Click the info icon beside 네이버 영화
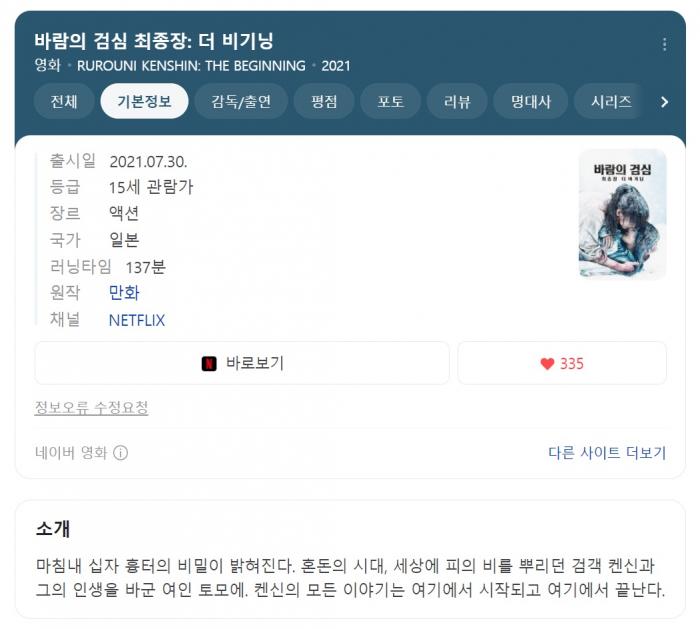Viewport: 700px width, 629px height. pyautogui.click(x=121, y=453)
